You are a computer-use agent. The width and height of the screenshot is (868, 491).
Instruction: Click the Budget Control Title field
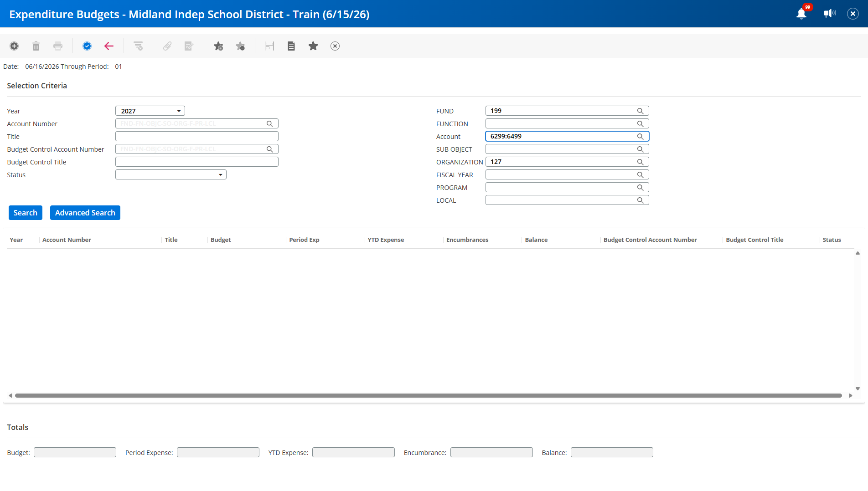(x=197, y=162)
